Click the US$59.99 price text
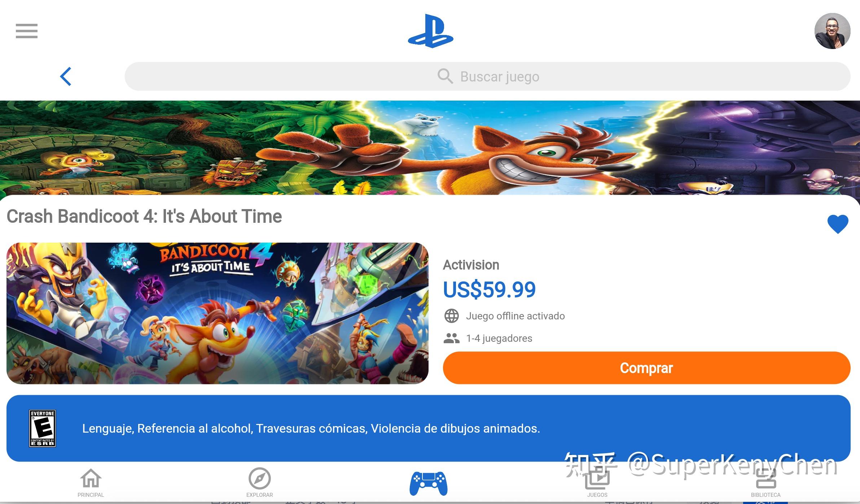 point(490,289)
